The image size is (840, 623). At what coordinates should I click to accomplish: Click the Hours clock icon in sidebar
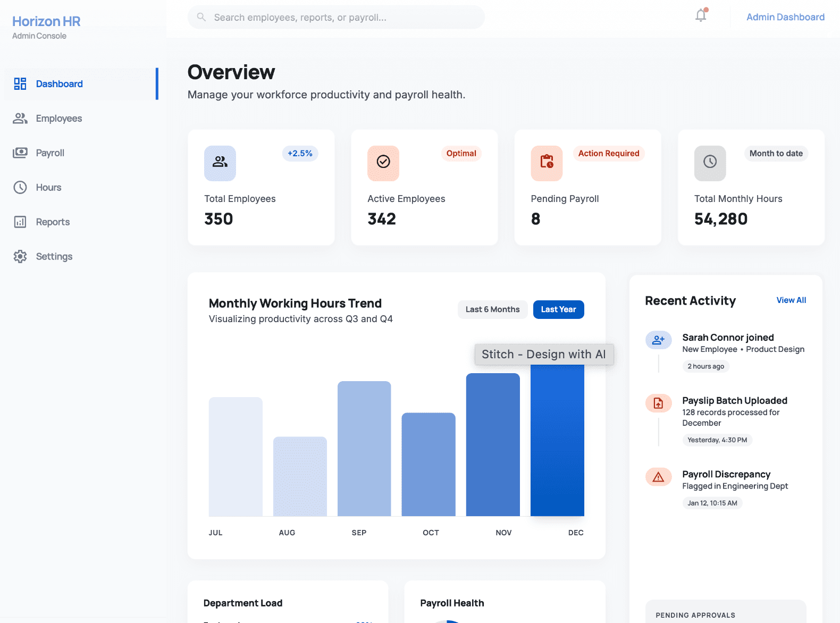pyautogui.click(x=20, y=187)
